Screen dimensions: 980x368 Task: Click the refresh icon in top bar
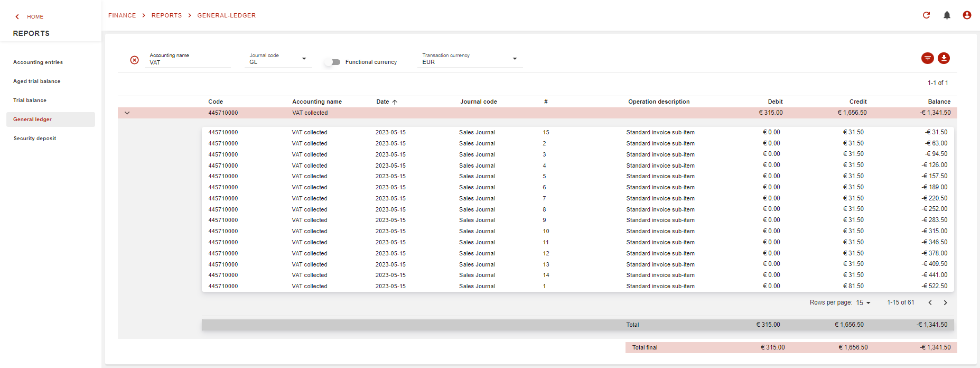[x=926, y=15]
